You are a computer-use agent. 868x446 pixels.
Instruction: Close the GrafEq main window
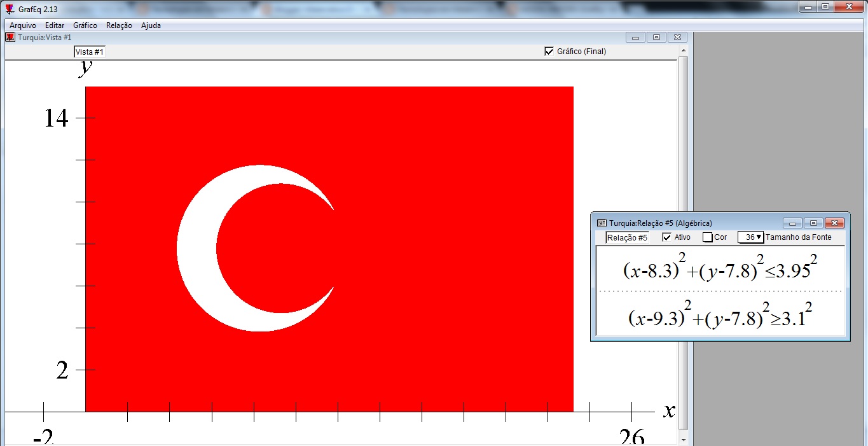850,6
